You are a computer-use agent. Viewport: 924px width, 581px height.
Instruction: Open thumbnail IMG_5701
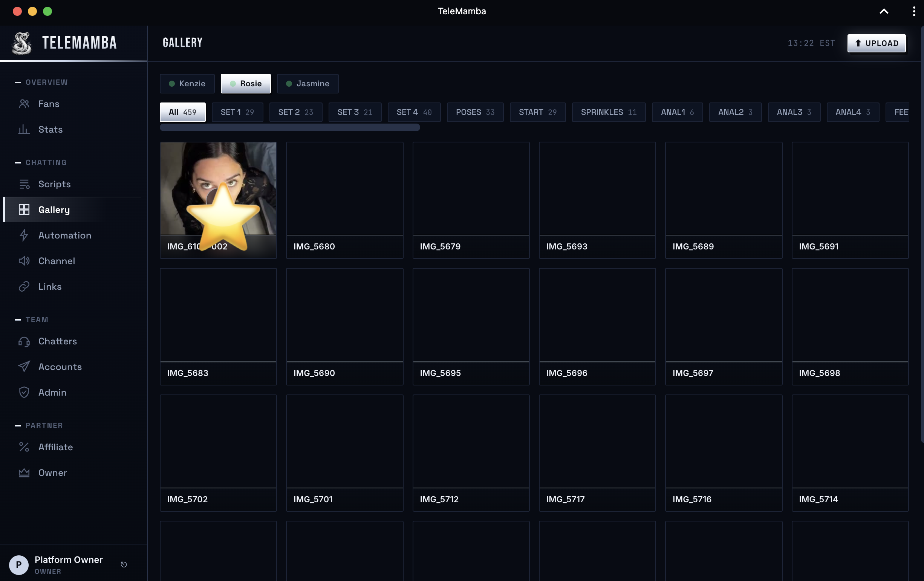pos(344,453)
